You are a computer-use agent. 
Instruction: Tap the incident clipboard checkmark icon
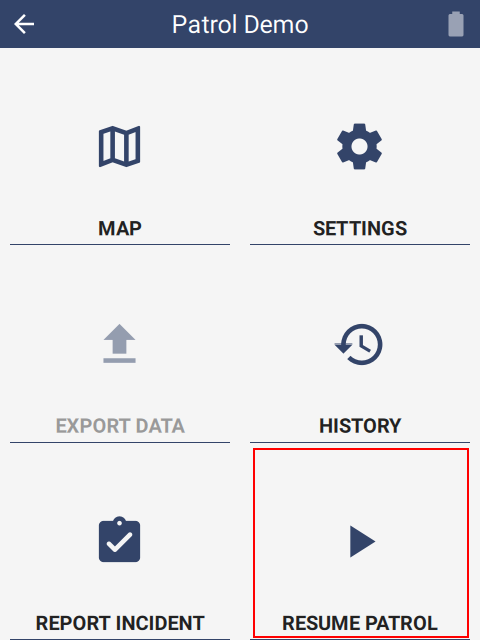pyautogui.click(x=119, y=539)
